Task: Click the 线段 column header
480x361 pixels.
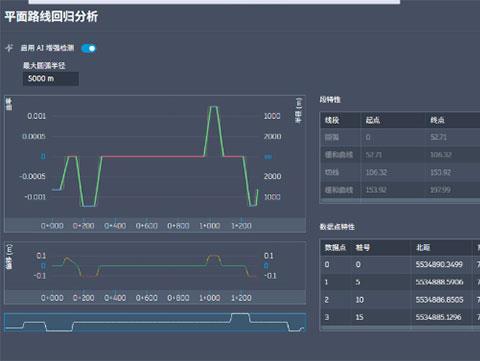Action: pos(332,120)
